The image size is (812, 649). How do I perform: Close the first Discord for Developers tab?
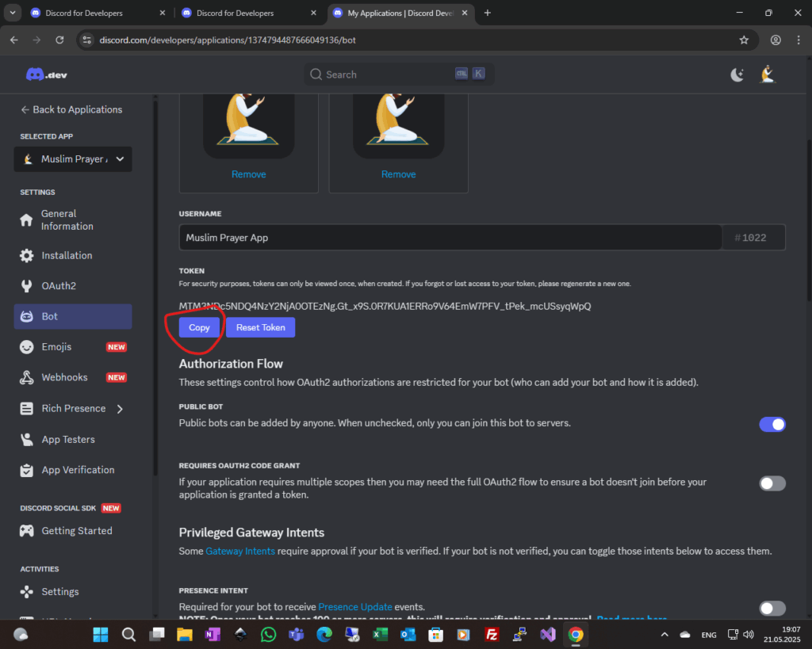(162, 13)
